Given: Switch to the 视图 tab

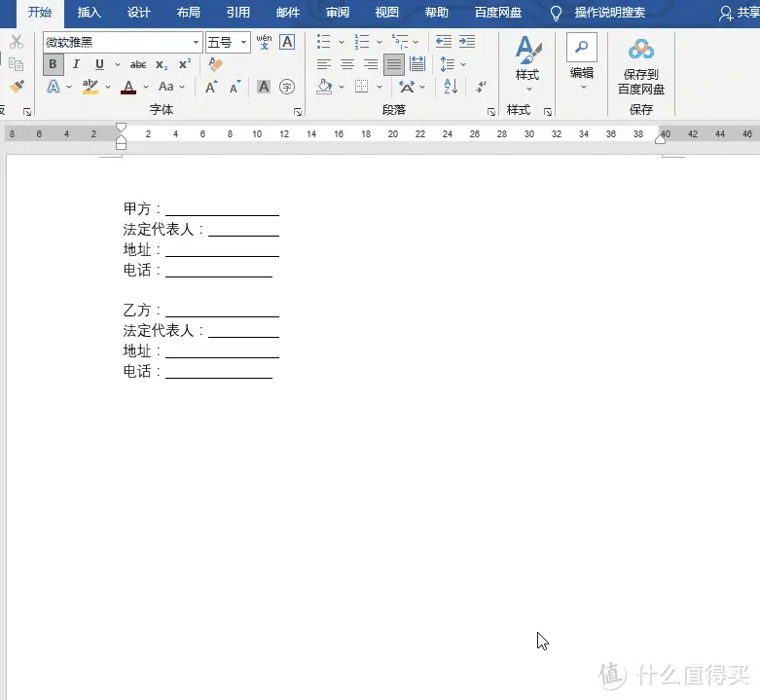Looking at the screenshot, I should point(386,13).
